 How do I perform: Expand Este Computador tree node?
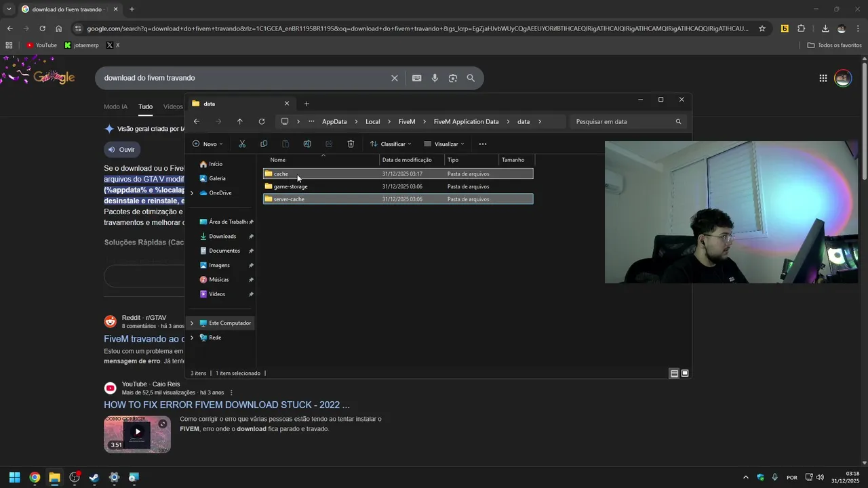[192, 323]
